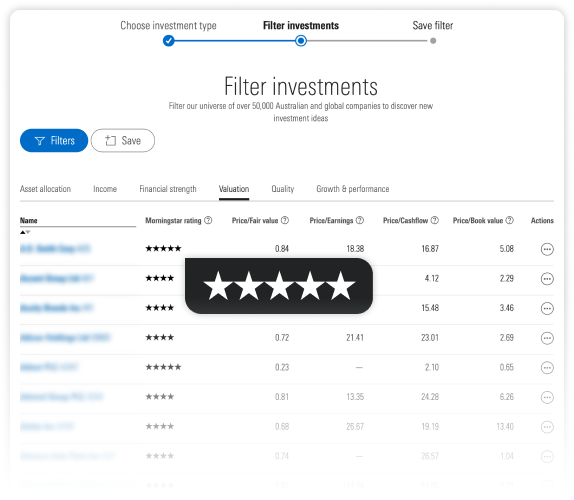Select the Financial strength tab

pyautogui.click(x=168, y=189)
